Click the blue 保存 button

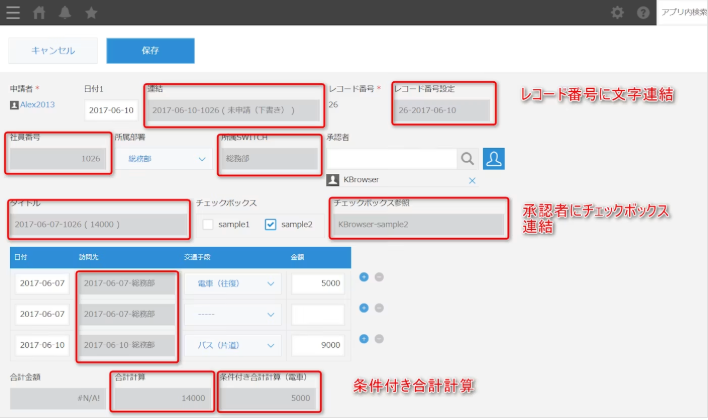[x=150, y=51]
